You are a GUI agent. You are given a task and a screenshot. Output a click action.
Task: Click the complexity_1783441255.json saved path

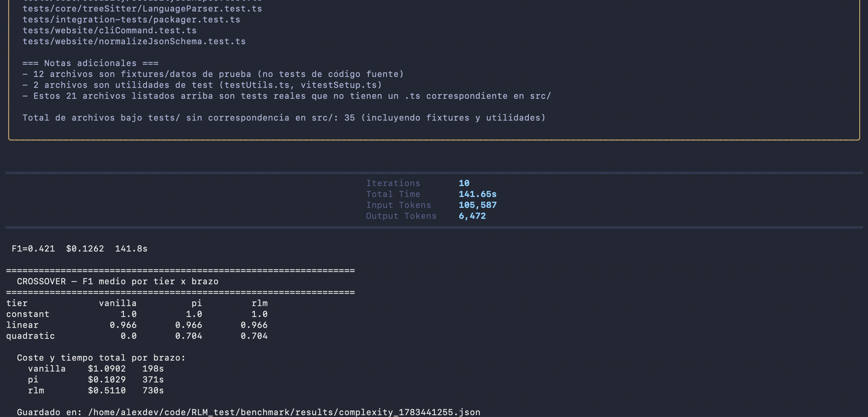pyautogui.click(x=284, y=412)
